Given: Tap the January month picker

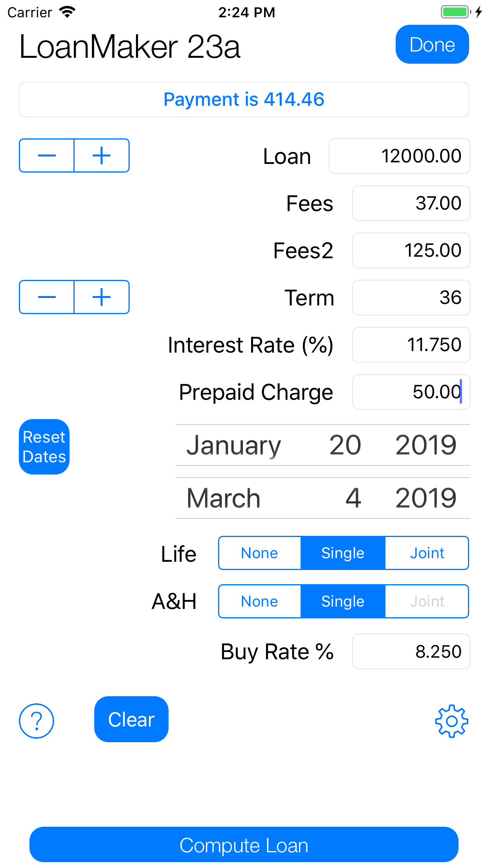Looking at the screenshot, I should click(234, 445).
